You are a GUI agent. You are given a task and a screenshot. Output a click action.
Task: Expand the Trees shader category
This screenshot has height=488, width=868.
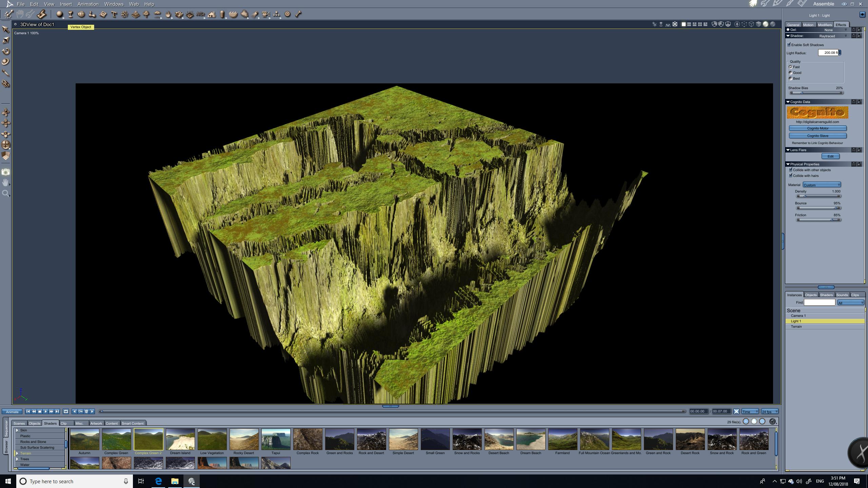coord(17,459)
